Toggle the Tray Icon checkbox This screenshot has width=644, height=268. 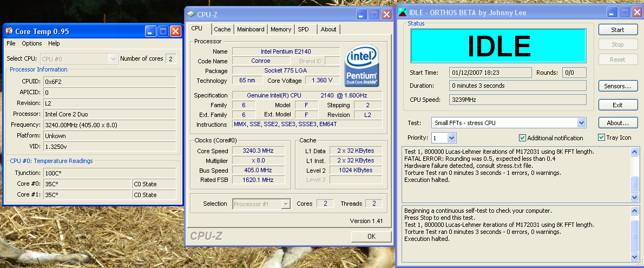tap(602, 138)
